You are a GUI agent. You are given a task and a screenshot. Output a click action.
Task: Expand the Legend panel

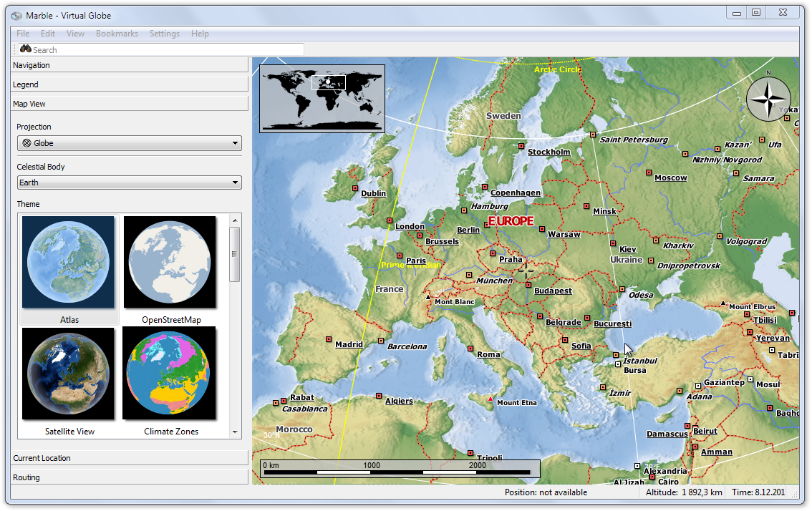(x=130, y=84)
